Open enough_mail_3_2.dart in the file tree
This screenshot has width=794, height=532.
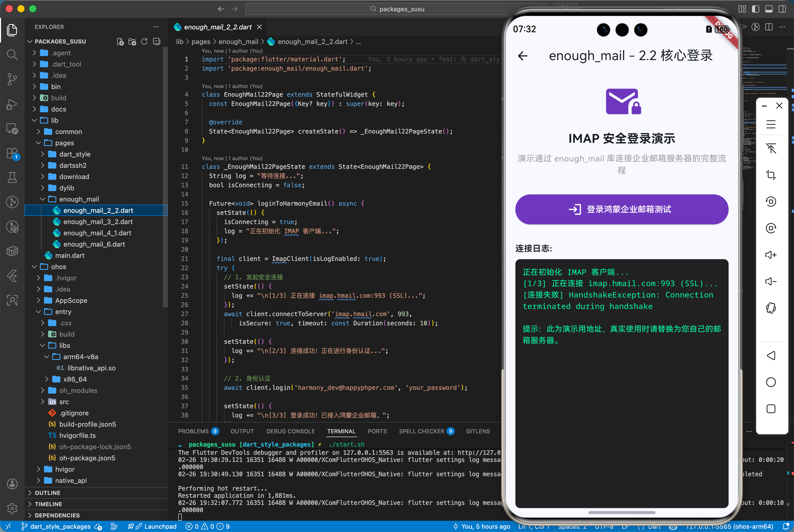click(x=98, y=221)
